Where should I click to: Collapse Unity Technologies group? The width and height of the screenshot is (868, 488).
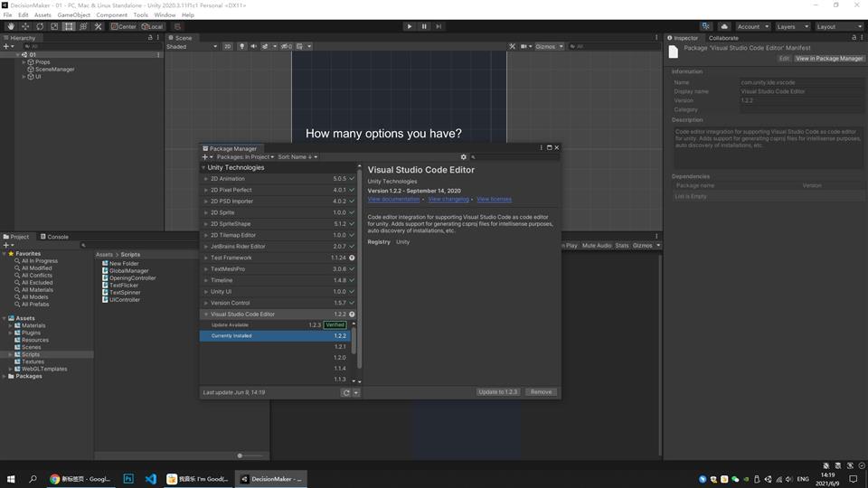(x=203, y=168)
